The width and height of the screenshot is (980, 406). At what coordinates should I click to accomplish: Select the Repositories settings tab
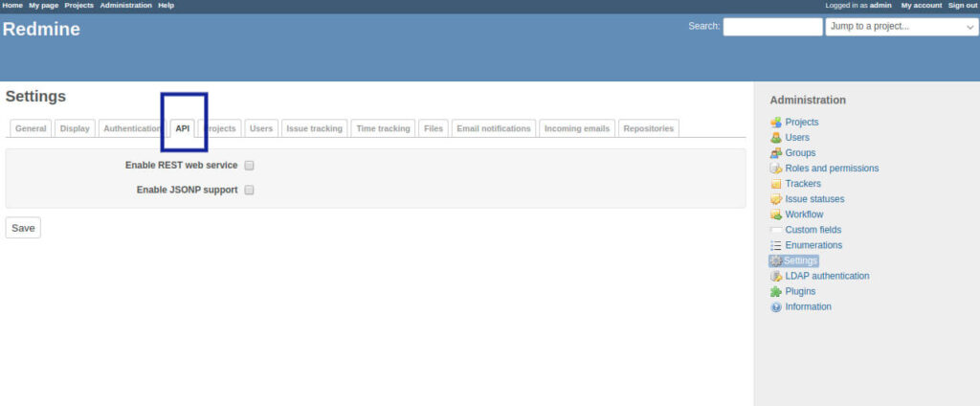click(648, 128)
